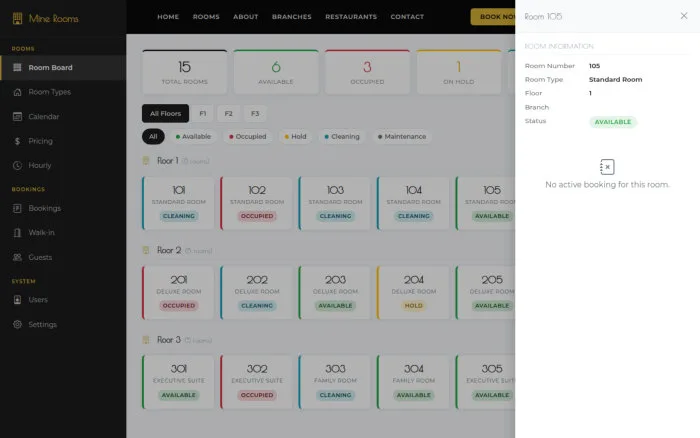Toggle the Cleaning status filter
The height and width of the screenshot is (438, 700).
[342, 137]
